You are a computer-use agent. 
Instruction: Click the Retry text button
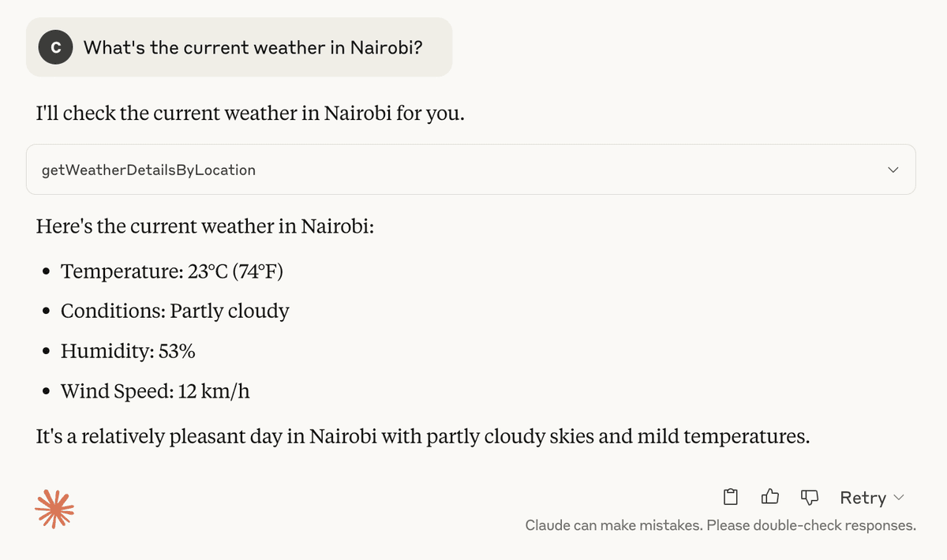(863, 498)
